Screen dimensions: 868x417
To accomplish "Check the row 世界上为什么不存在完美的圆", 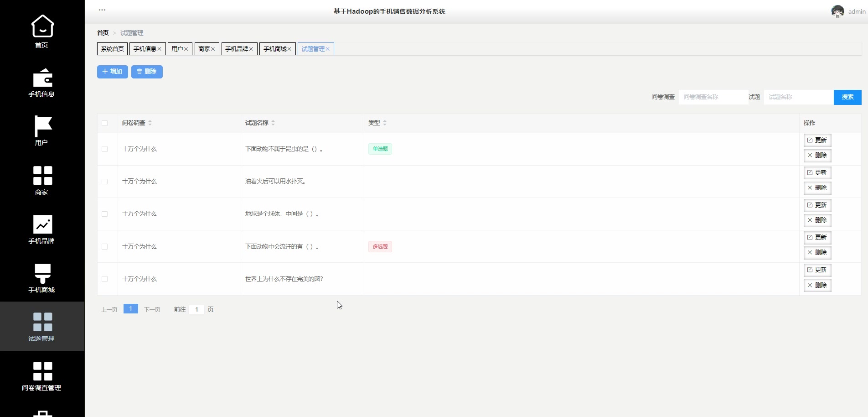I will point(104,279).
